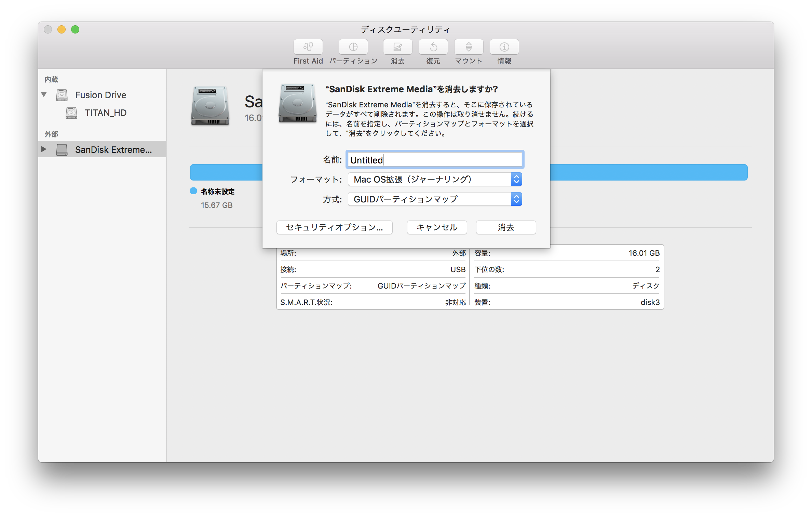This screenshot has height=517, width=812.
Task: Click the ディスク type value
Action: [646, 286]
